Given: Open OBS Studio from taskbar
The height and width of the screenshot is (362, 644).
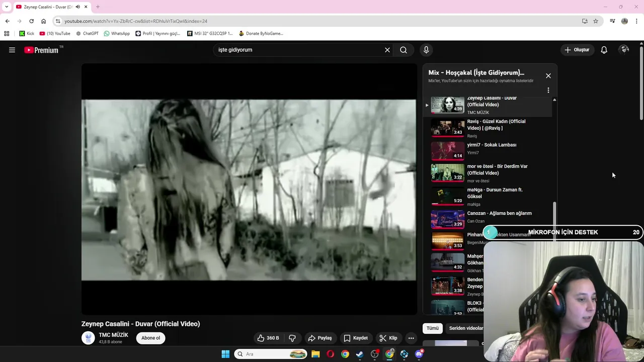Looking at the screenshot, I should pyautogui.click(x=374, y=354).
